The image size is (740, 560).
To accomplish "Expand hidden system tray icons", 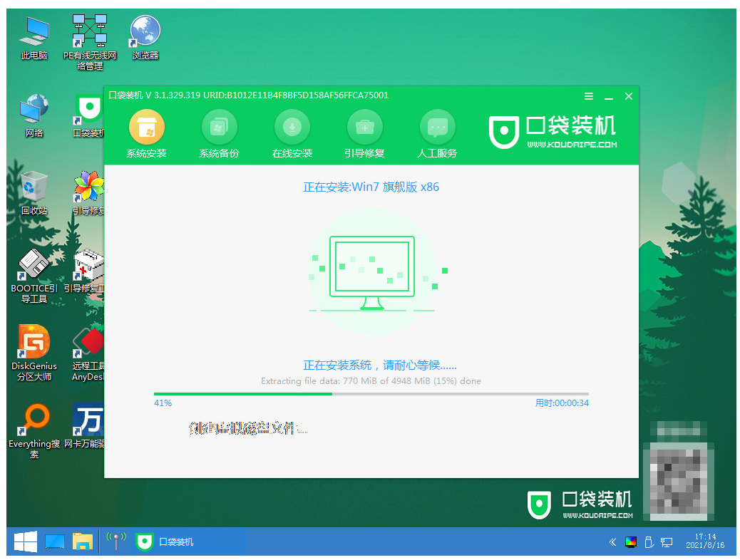I will click(x=612, y=542).
